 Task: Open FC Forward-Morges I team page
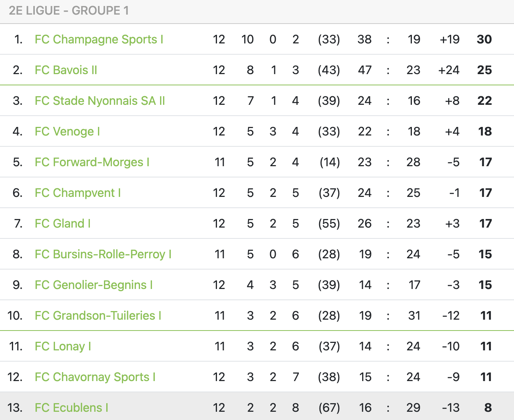92,162
